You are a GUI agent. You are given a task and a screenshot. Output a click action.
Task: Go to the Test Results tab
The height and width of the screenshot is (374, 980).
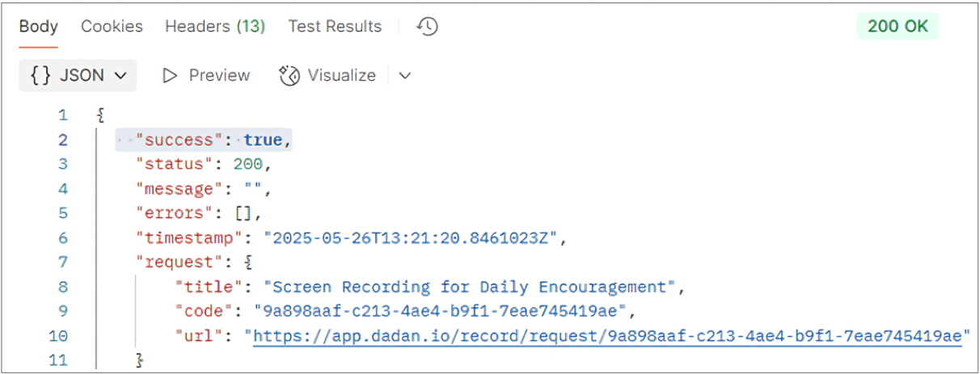click(335, 27)
